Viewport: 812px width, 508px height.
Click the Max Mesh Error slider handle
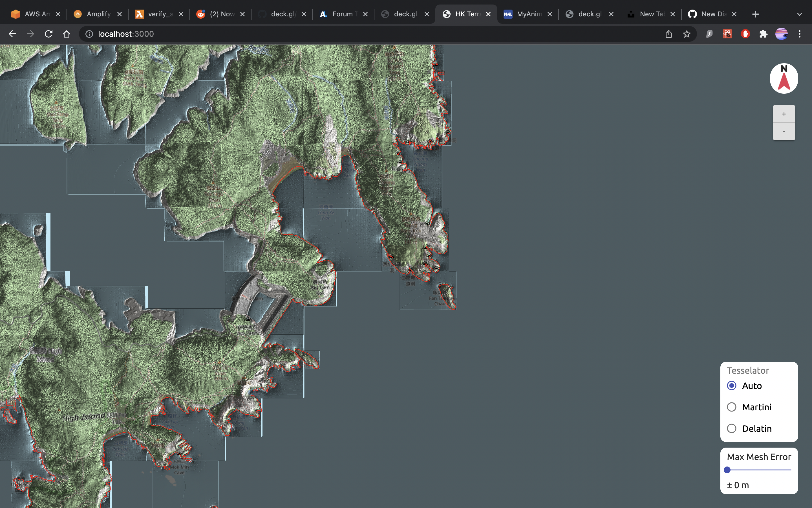click(x=727, y=470)
